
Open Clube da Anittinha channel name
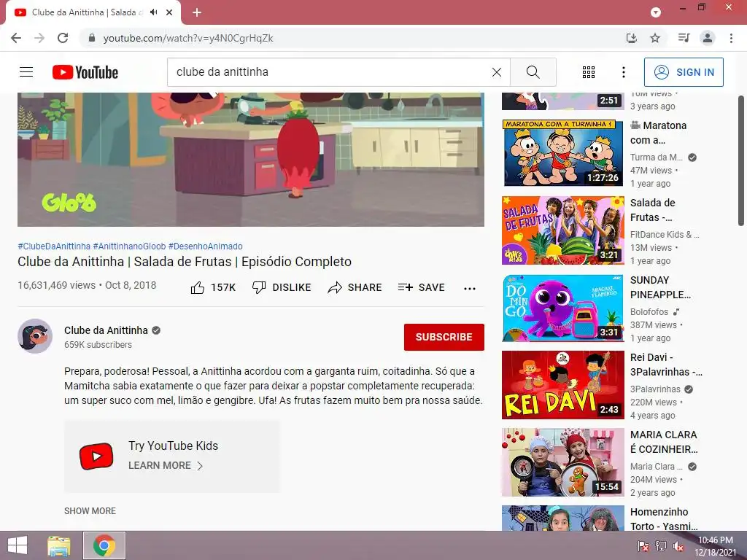pyautogui.click(x=107, y=330)
